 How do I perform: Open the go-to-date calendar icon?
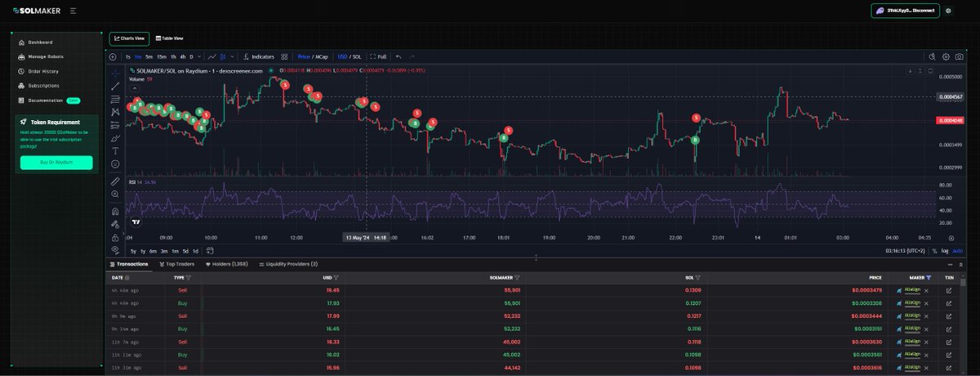click(210, 251)
